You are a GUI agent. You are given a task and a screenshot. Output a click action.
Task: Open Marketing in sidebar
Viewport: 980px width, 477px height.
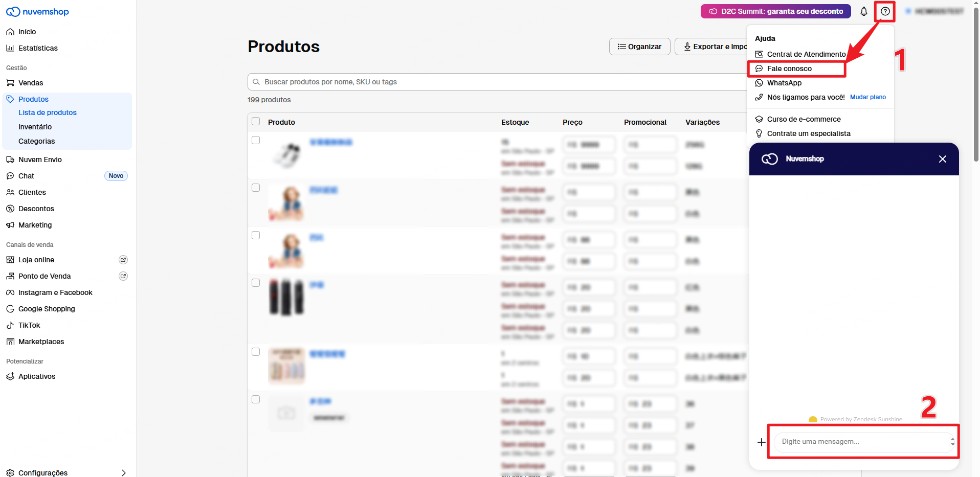35,225
